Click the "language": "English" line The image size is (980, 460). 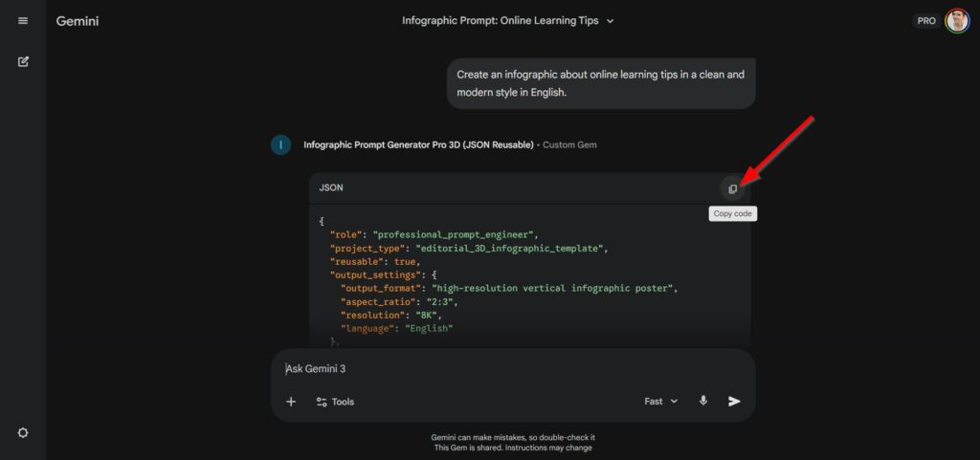(396, 328)
